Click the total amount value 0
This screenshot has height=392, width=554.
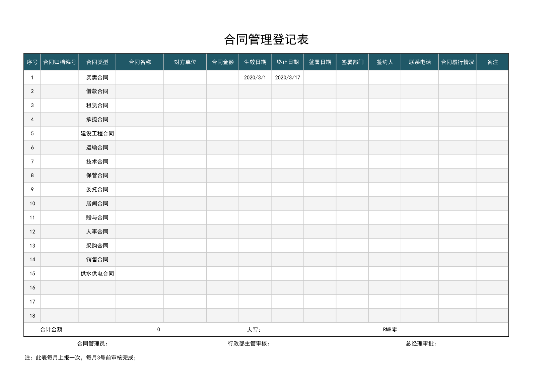(158, 329)
